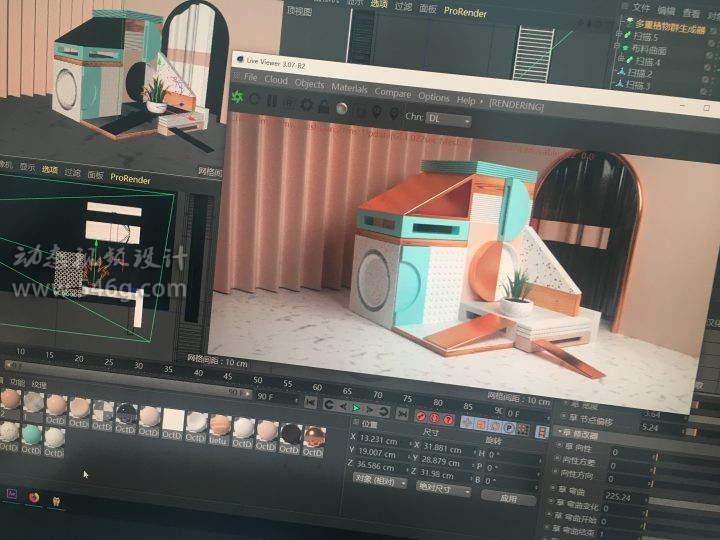Toggle position keying blue icon
This screenshot has width=720, height=540.
tap(467, 422)
